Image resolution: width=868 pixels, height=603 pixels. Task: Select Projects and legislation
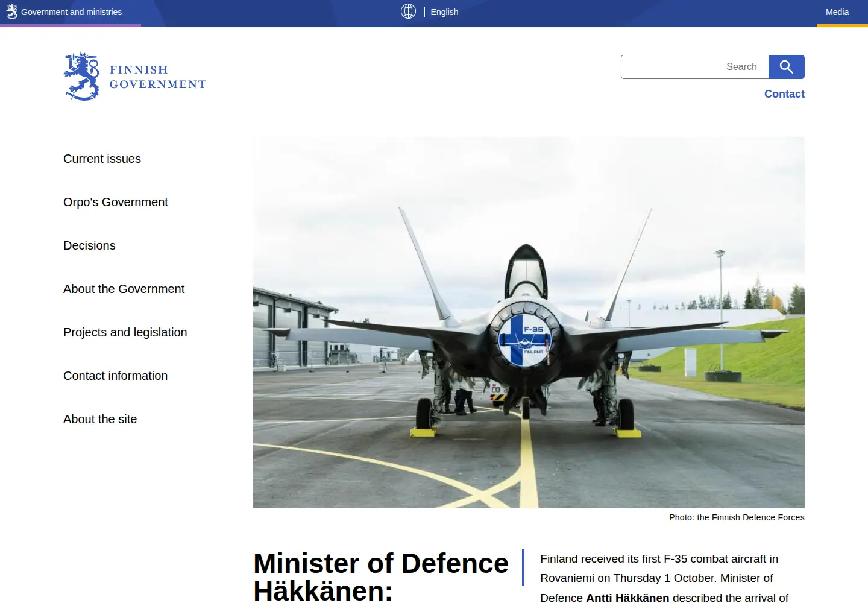coord(125,332)
